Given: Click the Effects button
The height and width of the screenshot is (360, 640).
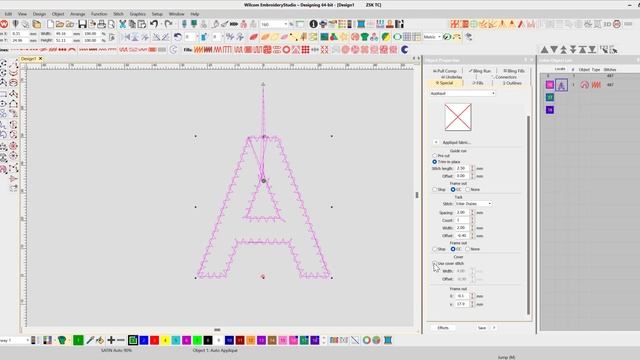Looking at the screenshot, I should tap(443, 328).
